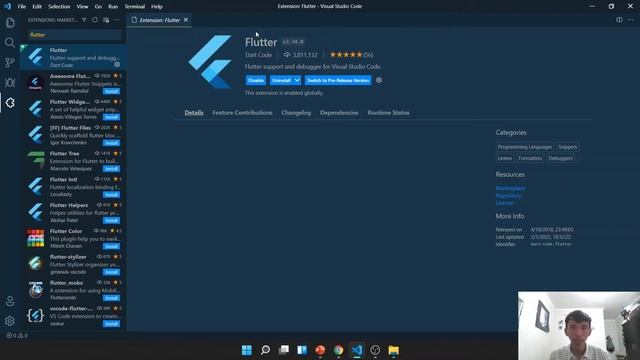This screenshot has width=640, height=360.
Task: Open the License resource link
Action: pos(504,203)
